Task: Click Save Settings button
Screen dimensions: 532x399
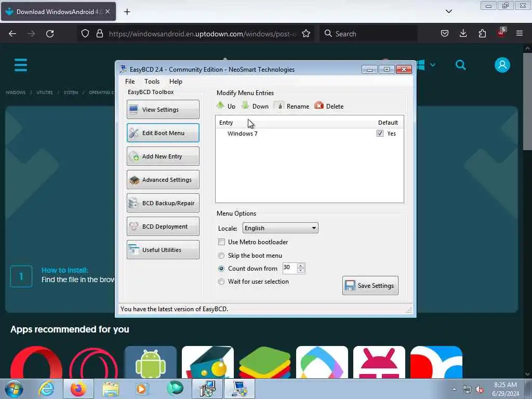Action: (x=370, y=285)
